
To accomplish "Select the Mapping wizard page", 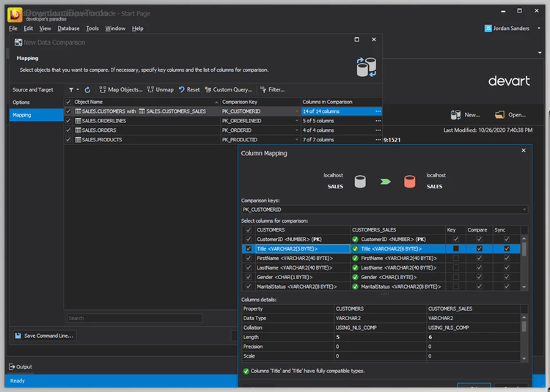I will click(37, 115).
